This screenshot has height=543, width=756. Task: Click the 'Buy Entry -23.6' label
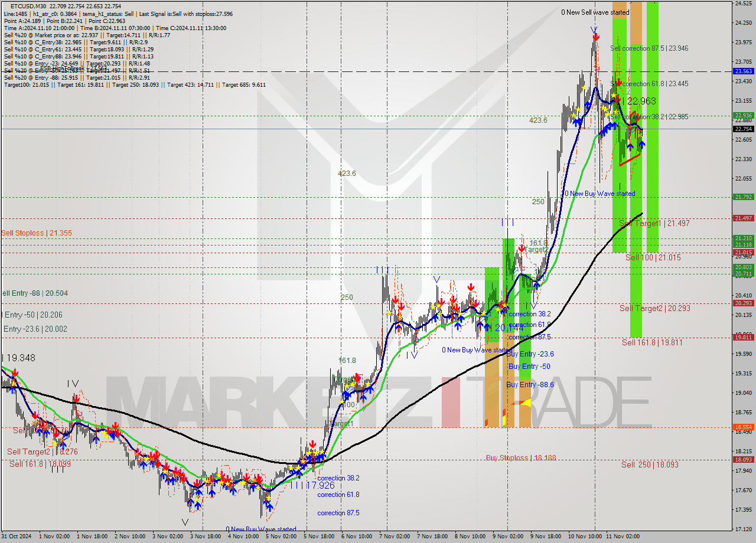[530, 354]
